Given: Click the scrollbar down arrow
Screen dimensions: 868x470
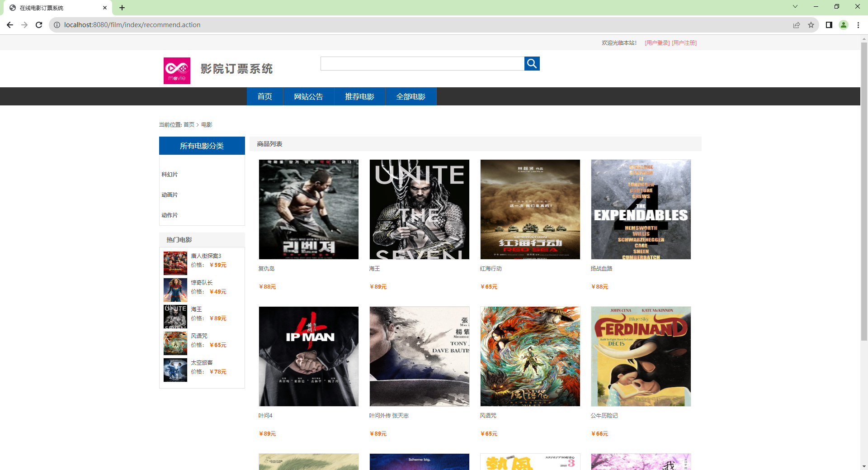Looking at the screenshot, I should click(864, 466).
